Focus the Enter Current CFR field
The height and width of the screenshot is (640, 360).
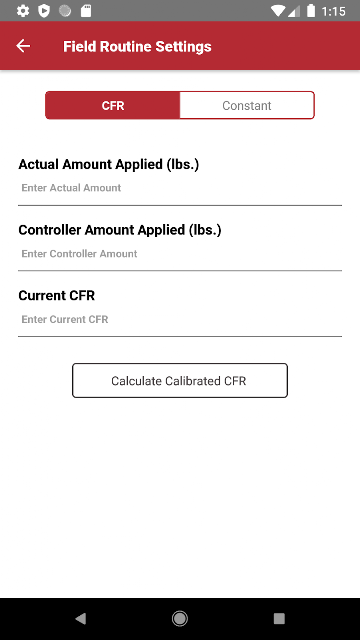(180, 320)
